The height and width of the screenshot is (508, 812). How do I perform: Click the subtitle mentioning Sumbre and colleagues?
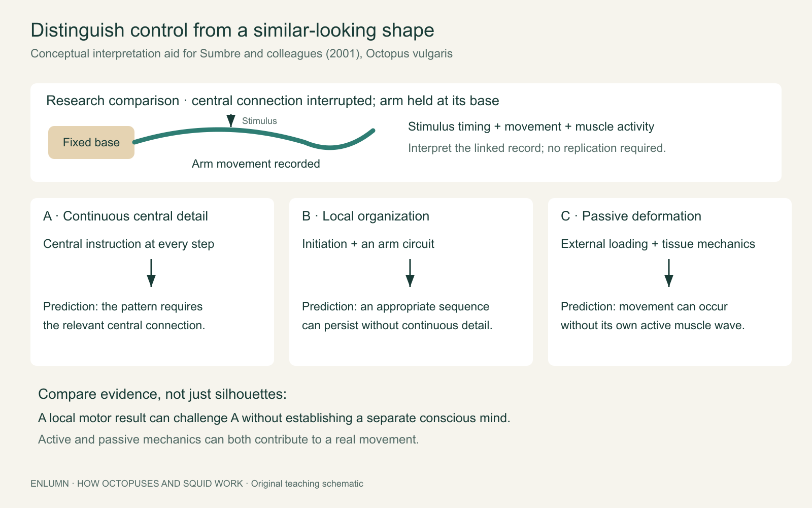242,53
